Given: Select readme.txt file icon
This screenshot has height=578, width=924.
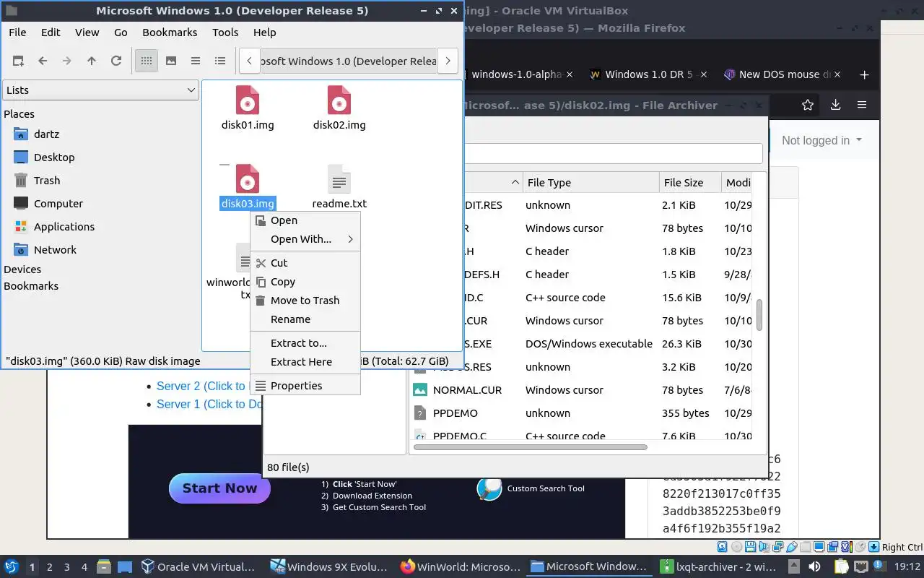Looking at the screenshot, I should click(x=339, y=179).
